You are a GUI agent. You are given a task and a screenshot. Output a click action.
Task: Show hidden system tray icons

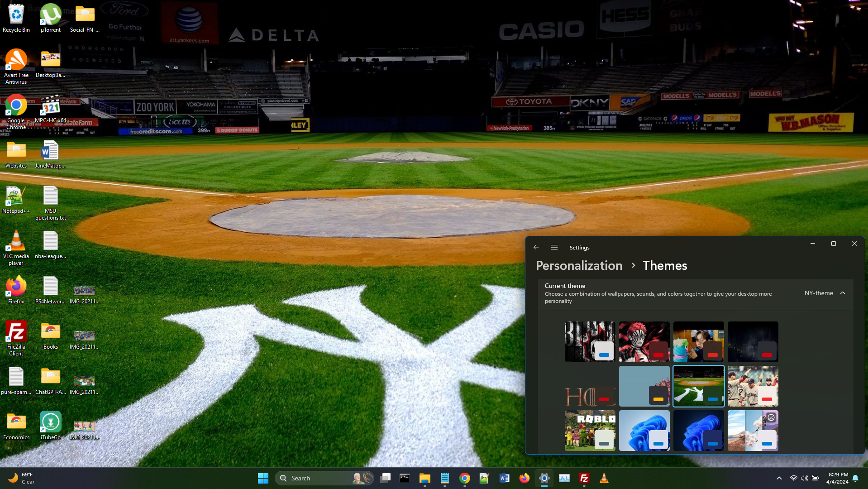pos(779,478)
